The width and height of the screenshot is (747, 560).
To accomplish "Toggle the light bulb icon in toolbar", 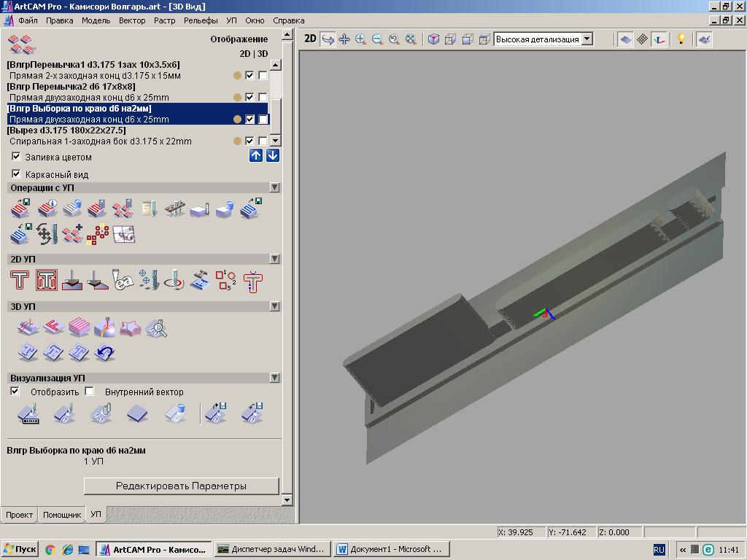I will (681, 39).
